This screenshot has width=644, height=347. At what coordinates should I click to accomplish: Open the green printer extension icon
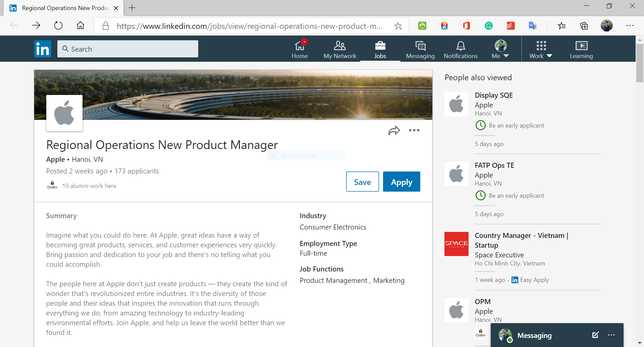tap(422, 26)
